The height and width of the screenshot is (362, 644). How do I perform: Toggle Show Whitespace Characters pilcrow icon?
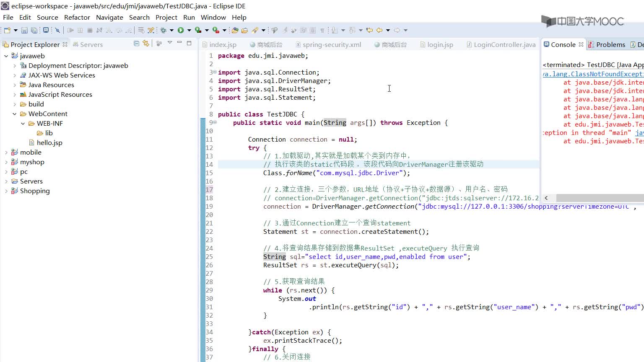(x=322, y=30)
